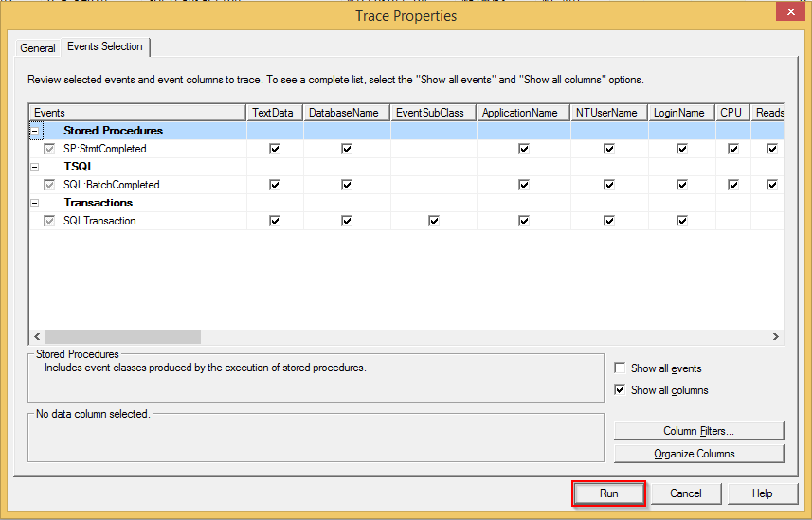Click the horizontal scrollbar thumb
The image size is (812, 520).
123,336
